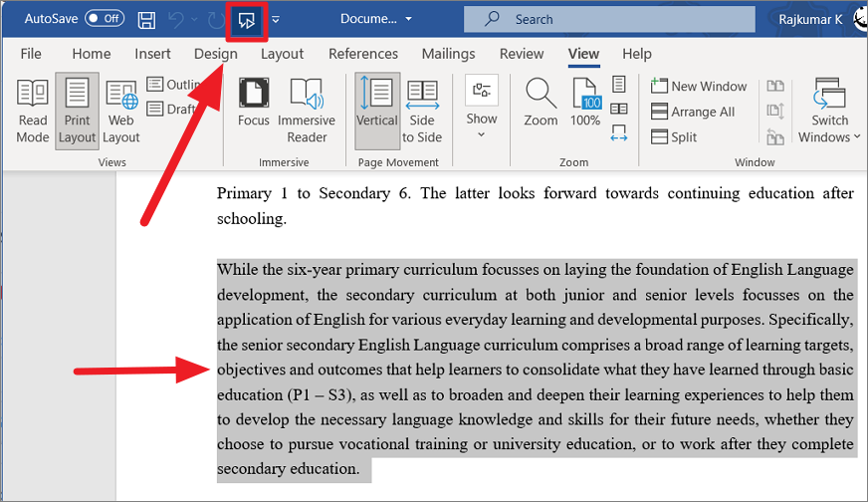Open Switch Windows dropdown

pyautogui.click(x=829, y=111)
